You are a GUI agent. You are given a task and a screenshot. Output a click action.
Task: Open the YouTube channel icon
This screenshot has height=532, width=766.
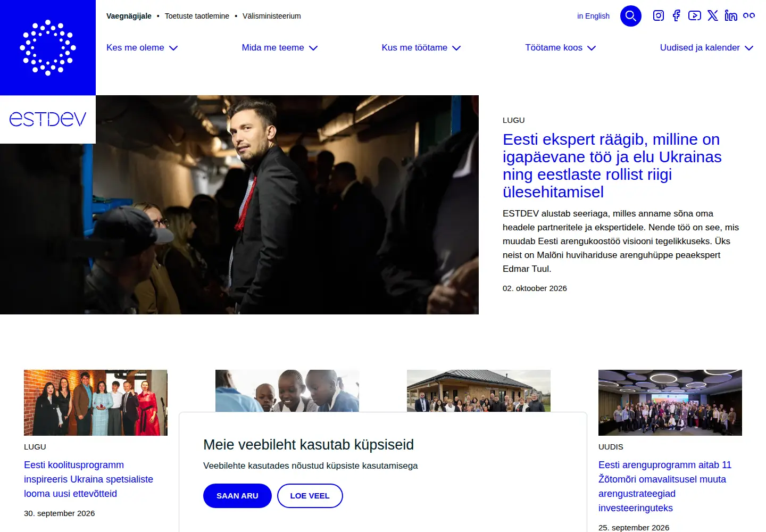pos(694,16)
